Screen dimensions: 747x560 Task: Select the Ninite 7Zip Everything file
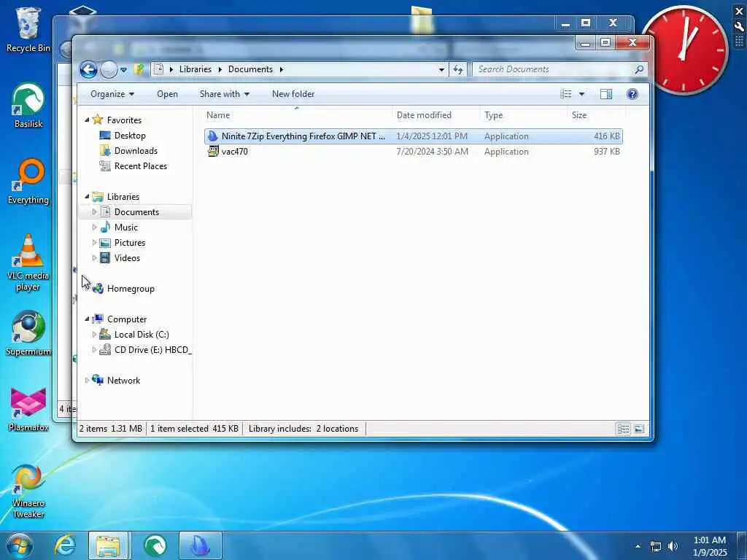pos(413,136)
